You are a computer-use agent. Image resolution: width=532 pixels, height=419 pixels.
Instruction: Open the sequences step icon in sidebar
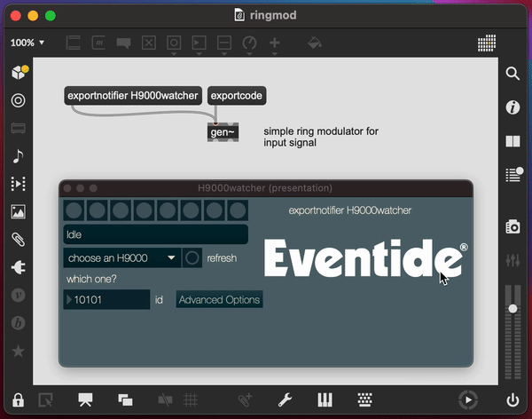click(19, 184)
